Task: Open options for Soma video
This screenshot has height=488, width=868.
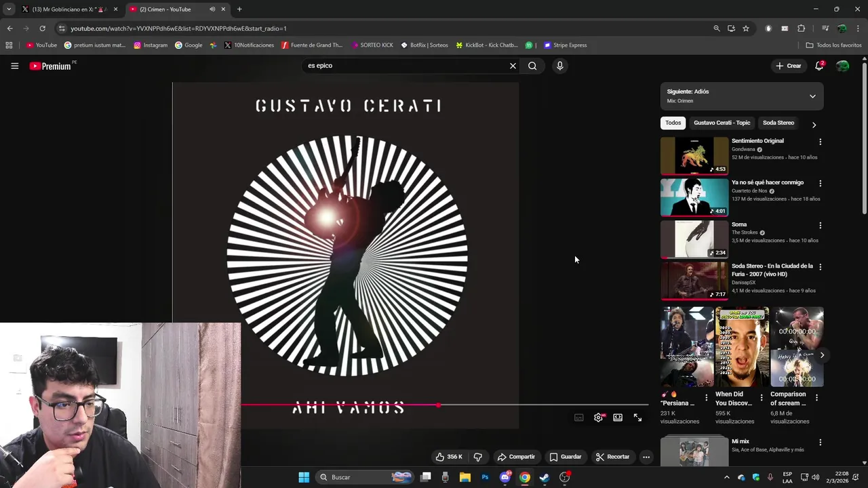Action: point(820,225)
